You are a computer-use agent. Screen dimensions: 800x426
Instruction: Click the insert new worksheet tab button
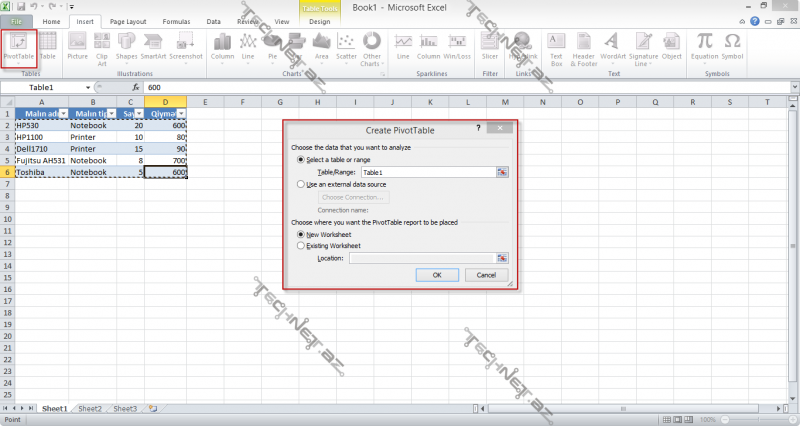click(x=153, y=409)
